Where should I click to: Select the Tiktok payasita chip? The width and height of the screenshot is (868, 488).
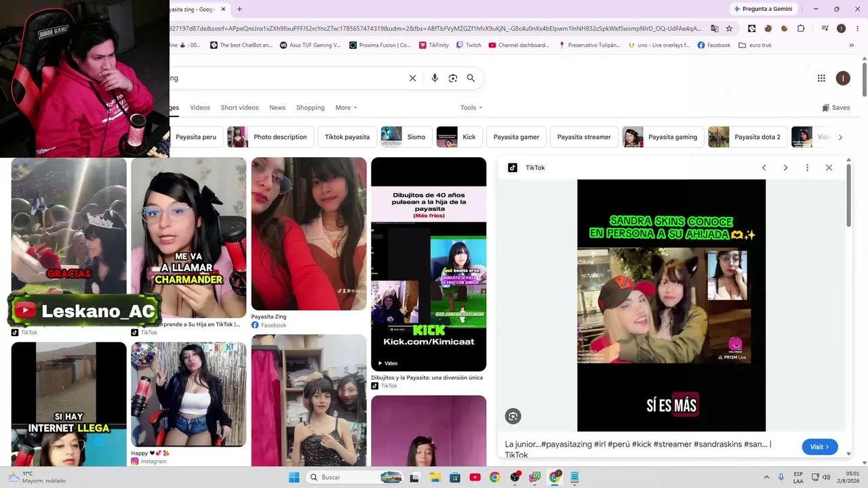click(x=347, y=137)
